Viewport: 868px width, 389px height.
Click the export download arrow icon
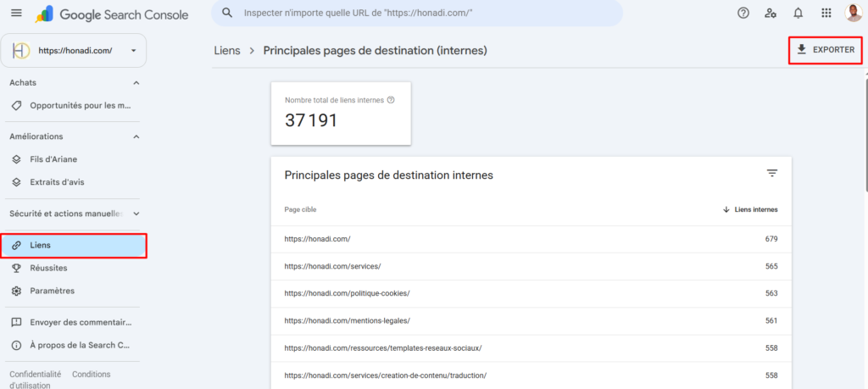[x=801, y=50]
